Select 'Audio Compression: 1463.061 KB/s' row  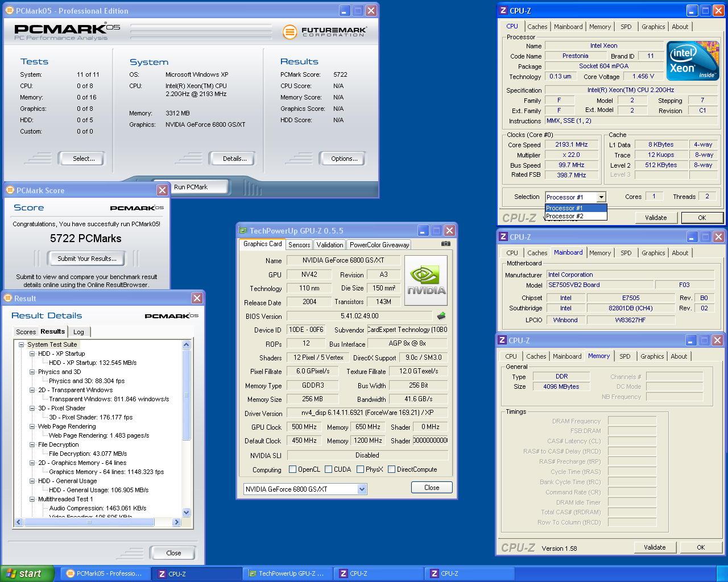[97, 508]
